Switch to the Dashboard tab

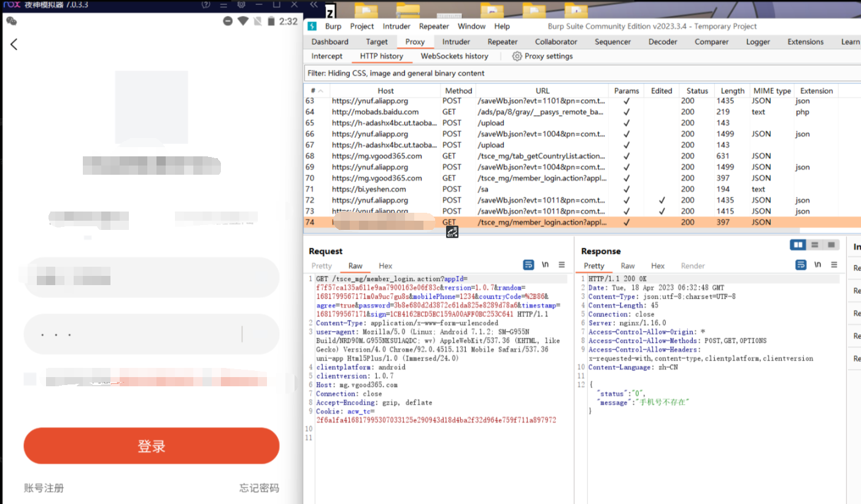pos(330,42)
